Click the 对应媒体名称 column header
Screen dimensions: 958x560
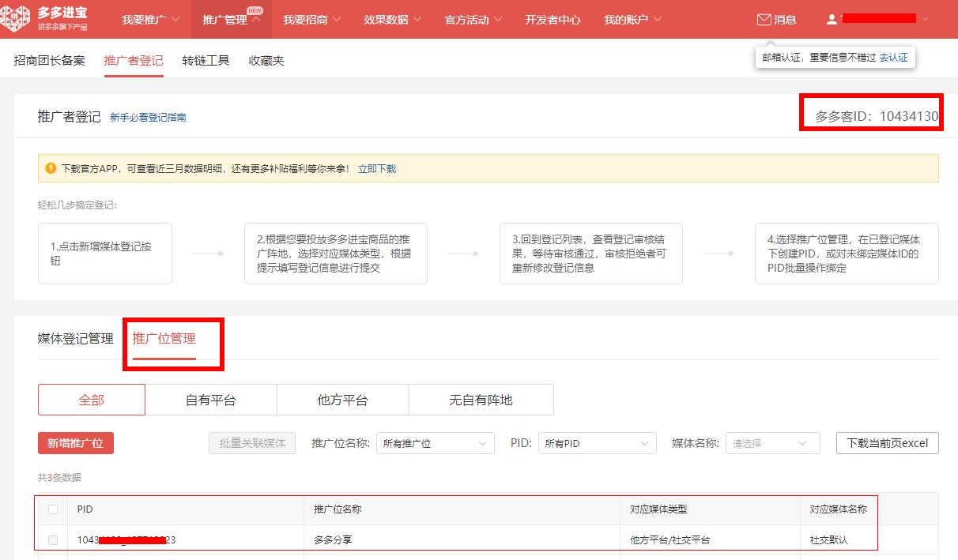pyautogui.click(x=838, y=509)
